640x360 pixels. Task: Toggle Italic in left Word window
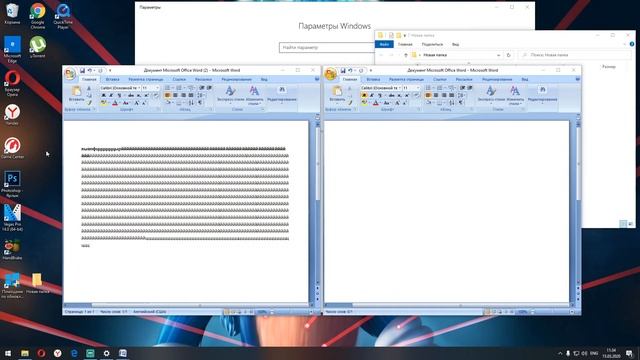click(x=111, y=95)
